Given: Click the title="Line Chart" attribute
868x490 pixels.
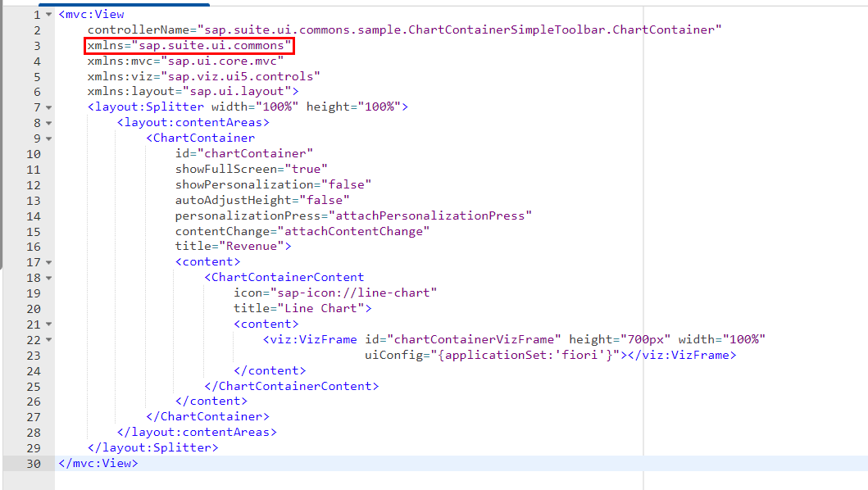Looking at the screenshot, I should coord(299,308).
